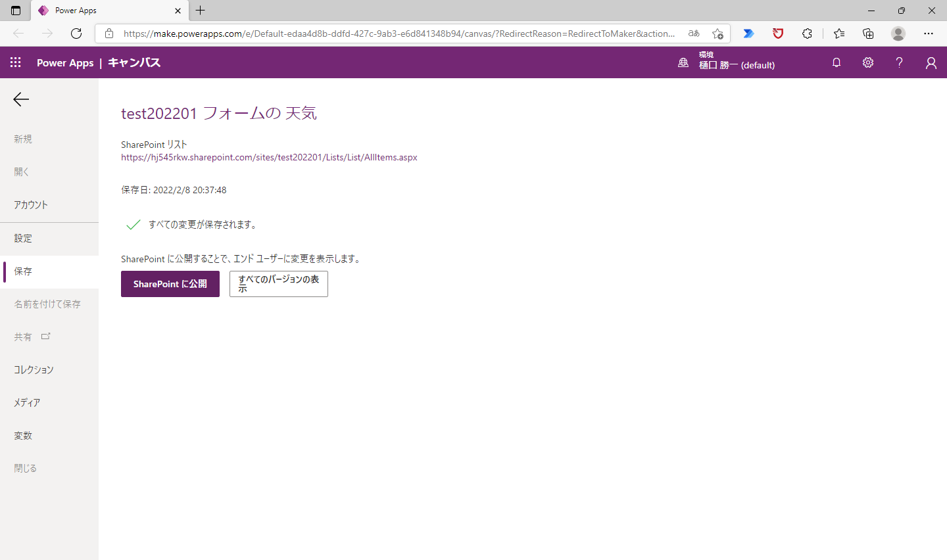The height and width of the screenshot is (560, 947).
Task: View site information lock icon
Action: click(x=109, y=34)
